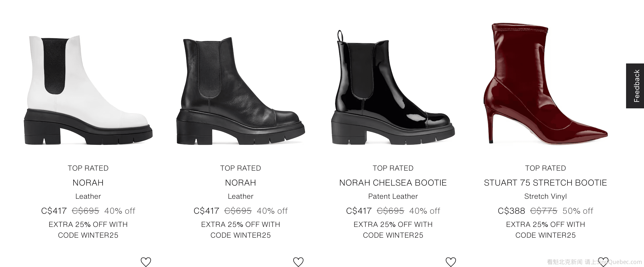The height and width of the screenshot is (267, 644).
Task: Open the Stuart 75 Stretch Bootie link
Action: pos(545,183)
